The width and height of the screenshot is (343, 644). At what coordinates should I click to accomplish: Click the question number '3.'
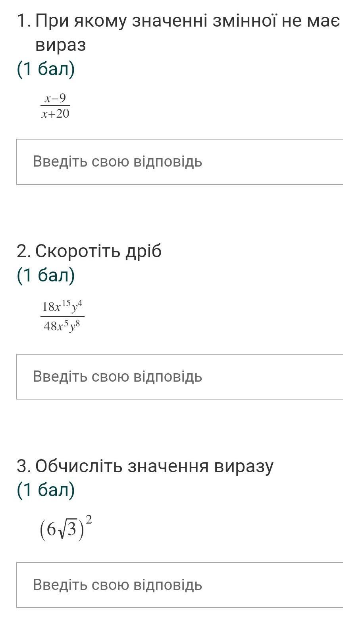pos(23,466)
